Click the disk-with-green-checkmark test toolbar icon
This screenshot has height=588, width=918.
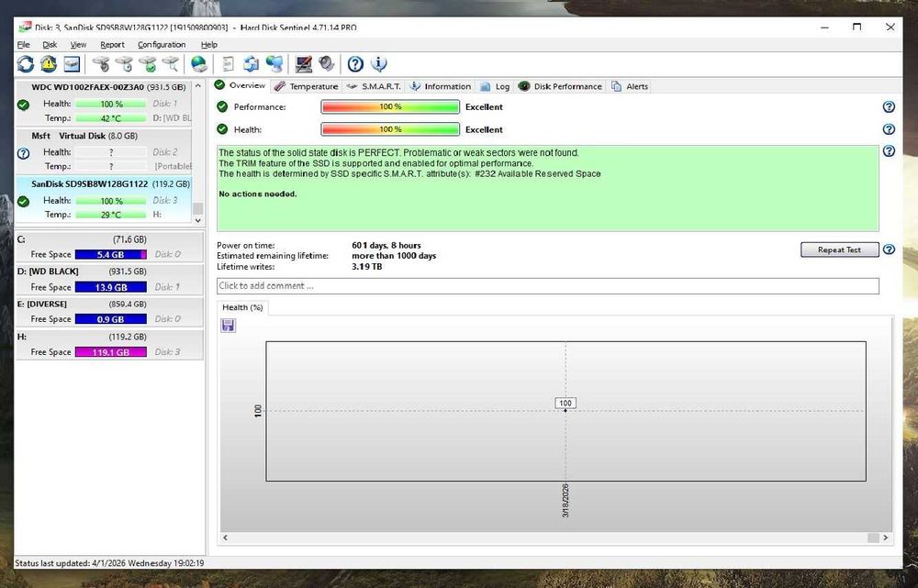coord(148,64)
